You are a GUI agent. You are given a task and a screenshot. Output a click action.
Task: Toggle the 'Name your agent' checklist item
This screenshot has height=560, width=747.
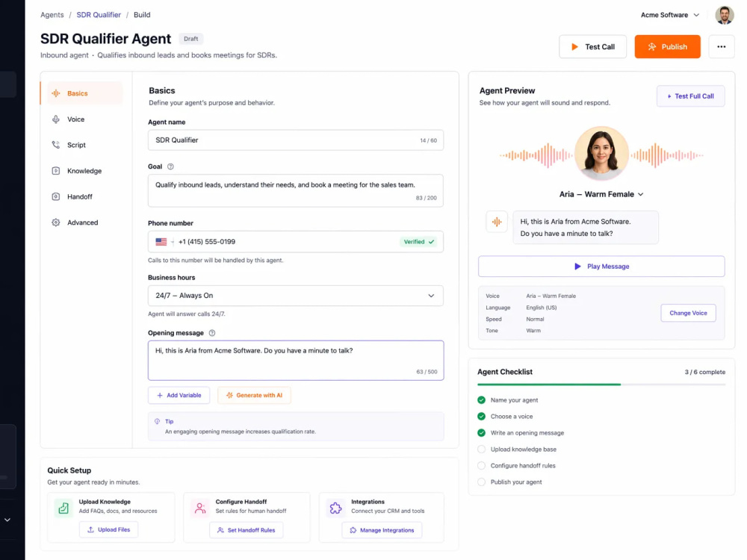click(x=481, y=400)
